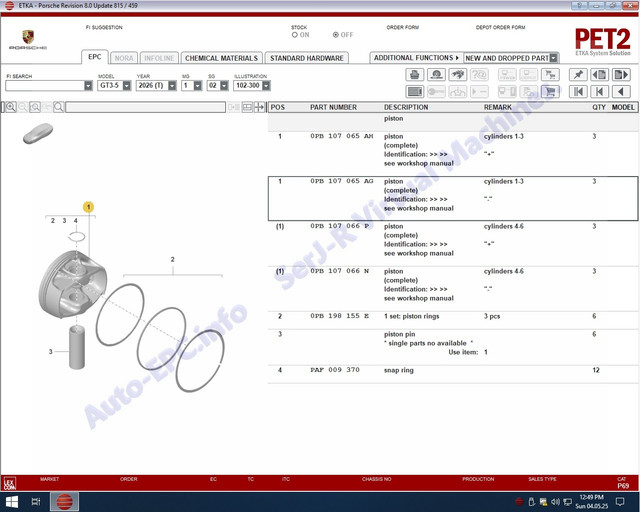640x512 pixels.
Task: Click the single-bar skip back arrow icon
Action: tap(600, 92)
